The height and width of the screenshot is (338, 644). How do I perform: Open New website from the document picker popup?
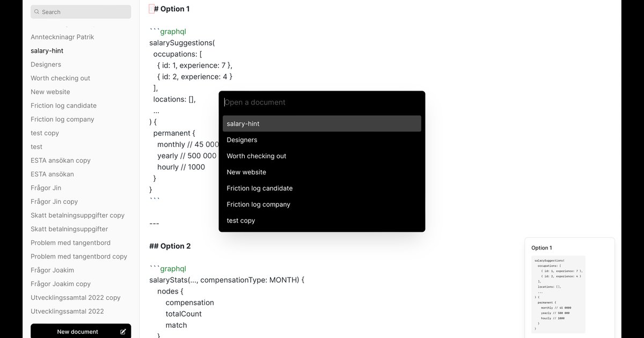(321, 172)
